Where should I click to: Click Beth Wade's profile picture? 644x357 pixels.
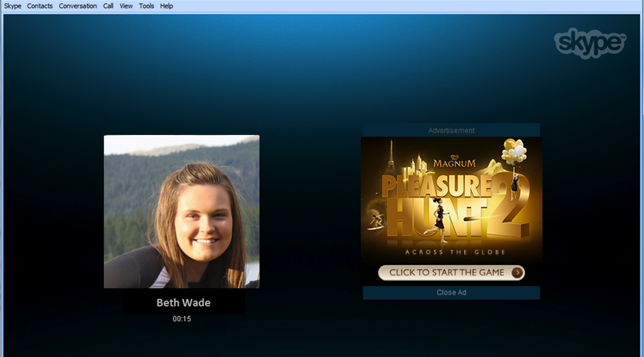[x=182, y=212]
